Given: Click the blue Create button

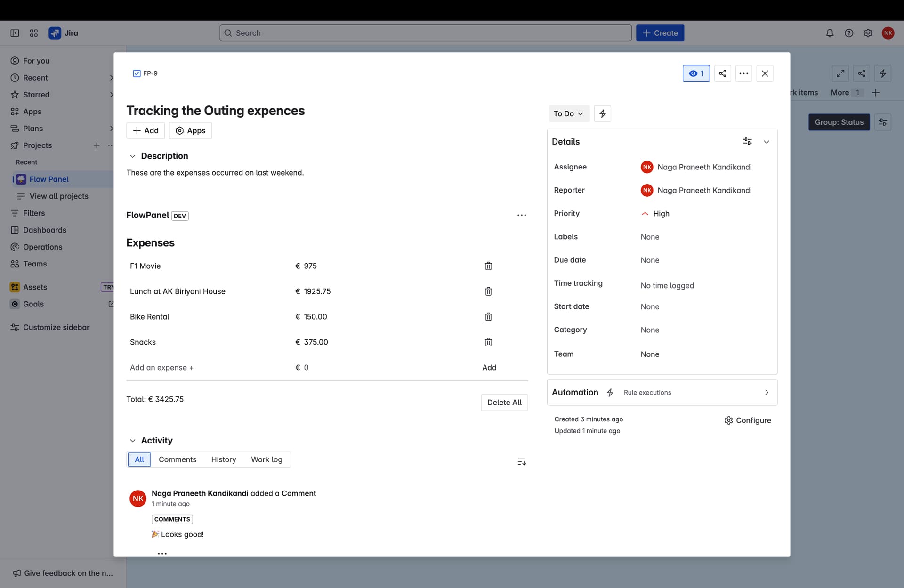Looking at the screenshot, I should (x=660, y=33).
